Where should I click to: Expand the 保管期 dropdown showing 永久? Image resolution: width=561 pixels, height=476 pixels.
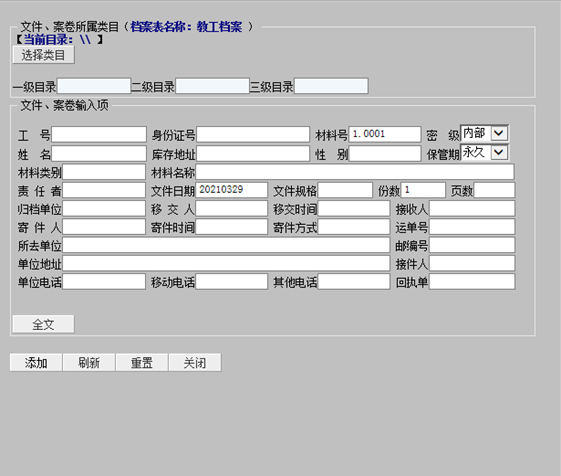[x=484, y=153]
